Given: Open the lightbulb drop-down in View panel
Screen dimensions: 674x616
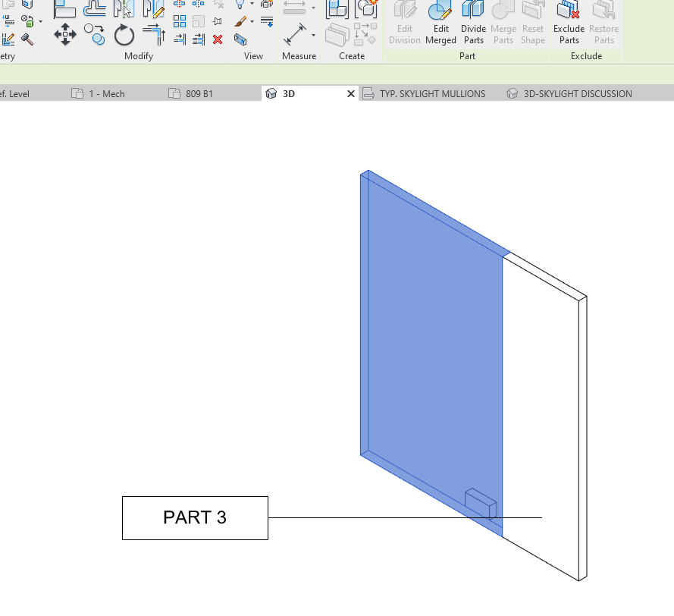Looking at the screenshot, I should click(251, 4).
